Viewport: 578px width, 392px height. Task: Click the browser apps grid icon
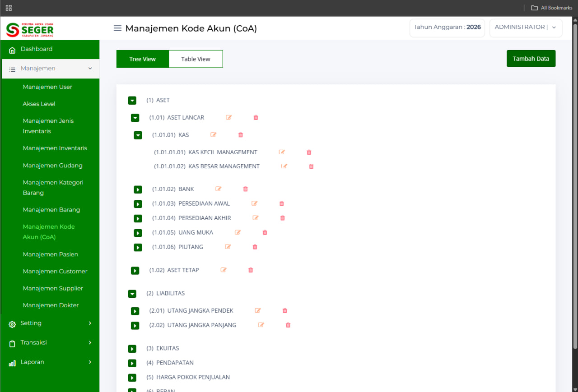[9, 8]
